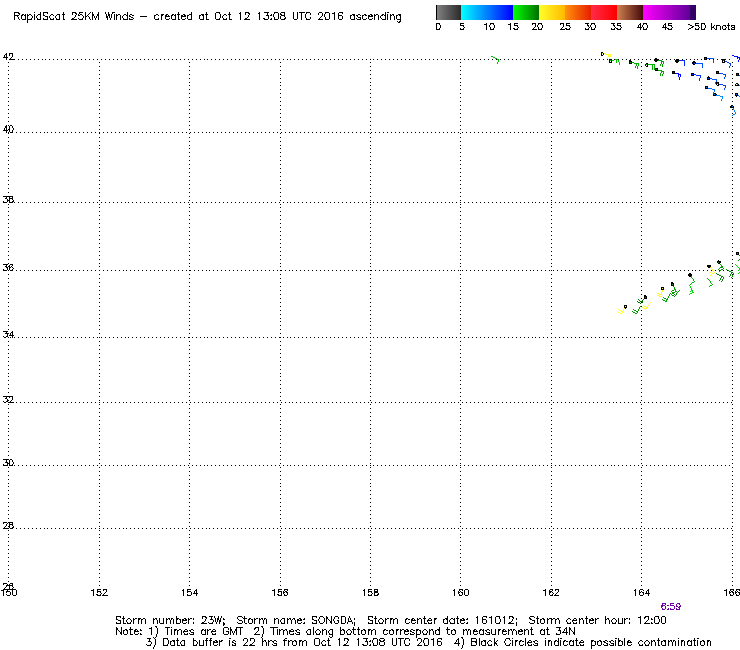
Task: Click the ">50 knots" legend label
Action: 711,27
